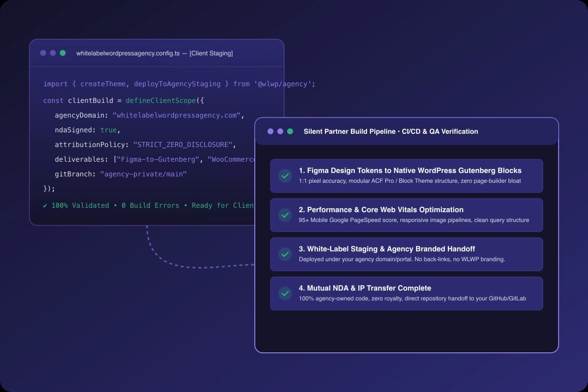Click the STRICT_ZERO_DISCLOSURE attributionPolicy value
The image size is (588, 392).
(183, 145)
